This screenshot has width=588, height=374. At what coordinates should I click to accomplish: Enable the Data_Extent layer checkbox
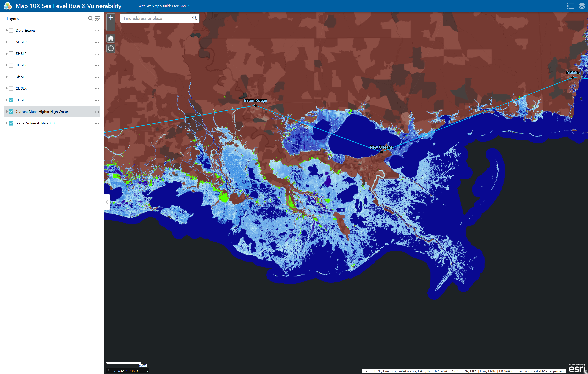[11, 31]
